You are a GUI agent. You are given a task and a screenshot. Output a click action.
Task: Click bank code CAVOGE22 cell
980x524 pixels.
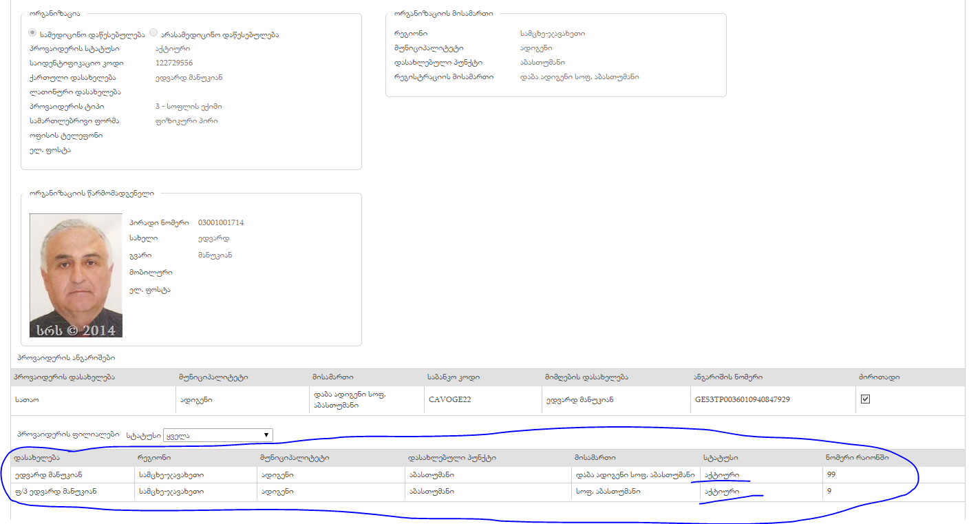click(x=449, y=399)
